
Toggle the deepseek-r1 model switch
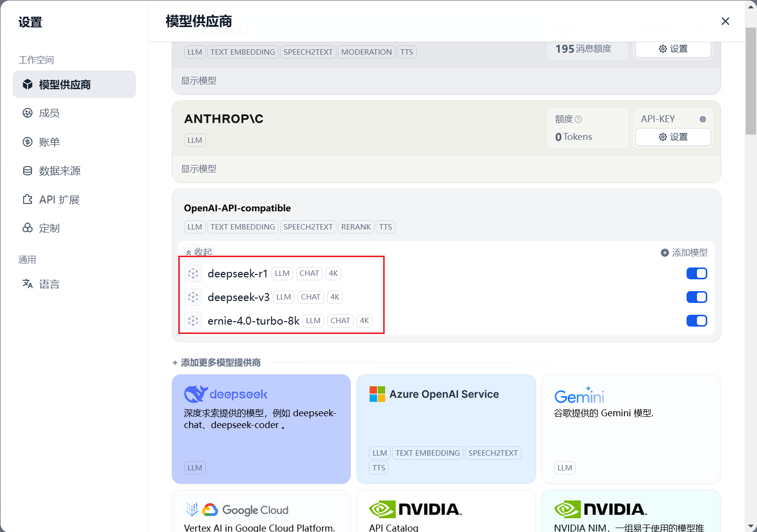[696, 273]
